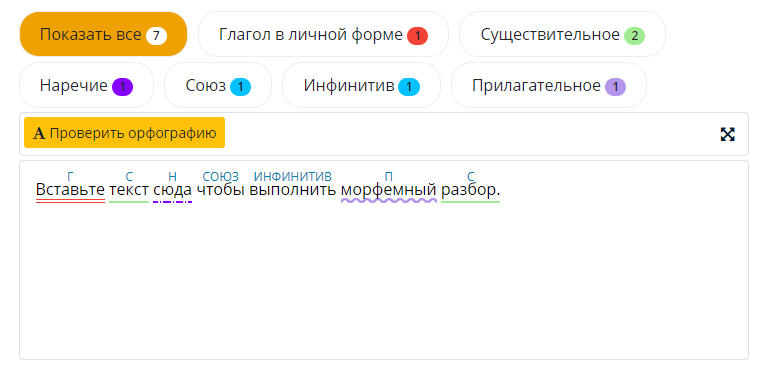Click the word разбор at sentence end
This screenshot has height=370, width=770.
[468, 190]
